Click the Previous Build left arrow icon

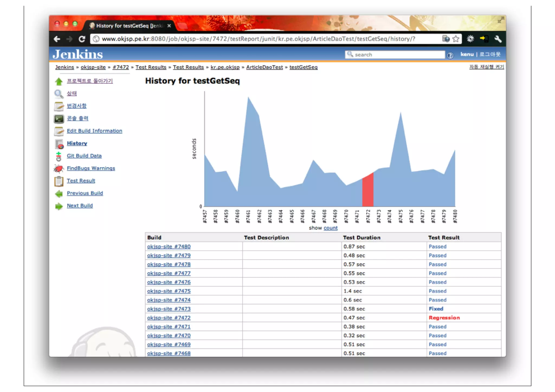(59, 194)
